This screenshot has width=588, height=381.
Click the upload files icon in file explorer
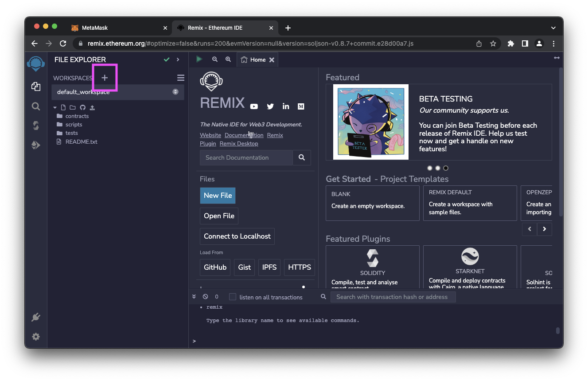[x=92, y=107]
